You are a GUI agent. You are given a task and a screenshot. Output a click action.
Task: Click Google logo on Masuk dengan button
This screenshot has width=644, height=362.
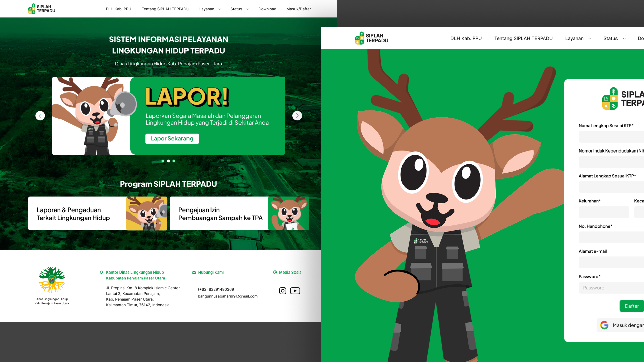(604, 325)
